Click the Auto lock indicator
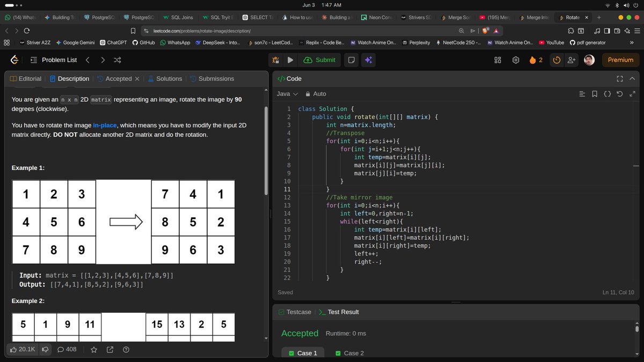Viewport: 644px width, 362px height. point(316,94)
